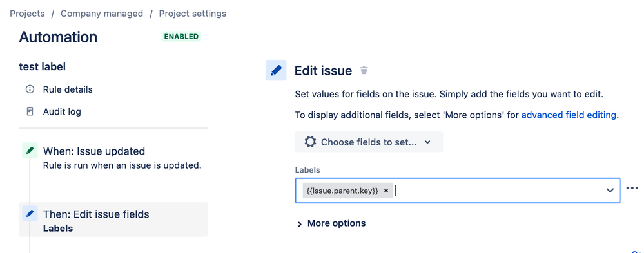Click the blue pencil icon next to Edit issue
Viewport: 644px width, 253px height.
coord(276,70)
